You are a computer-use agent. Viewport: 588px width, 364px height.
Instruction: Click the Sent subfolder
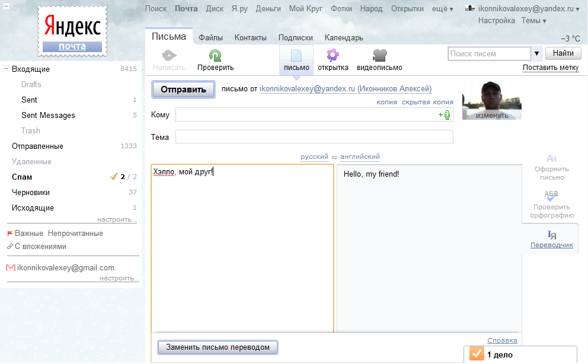29,100
